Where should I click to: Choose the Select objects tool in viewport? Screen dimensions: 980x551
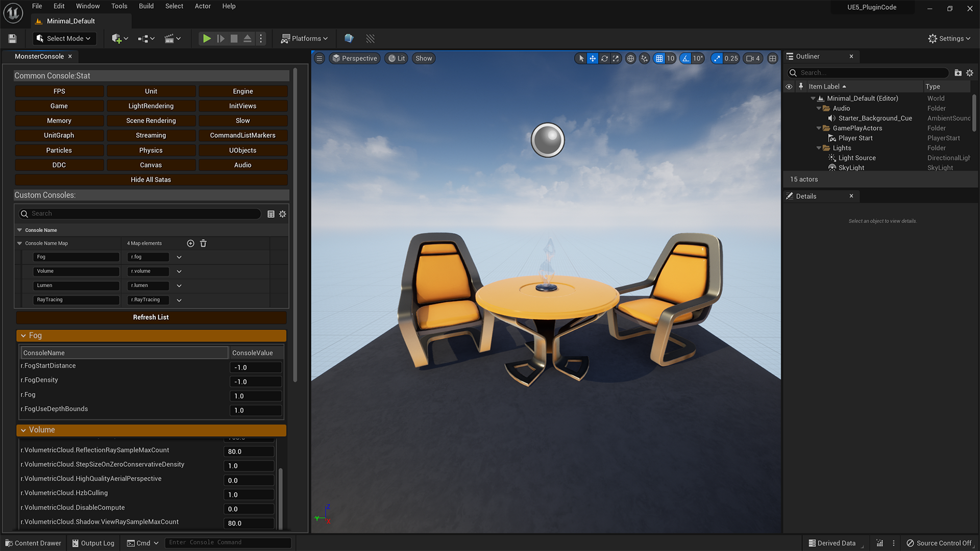pos(581,58)
